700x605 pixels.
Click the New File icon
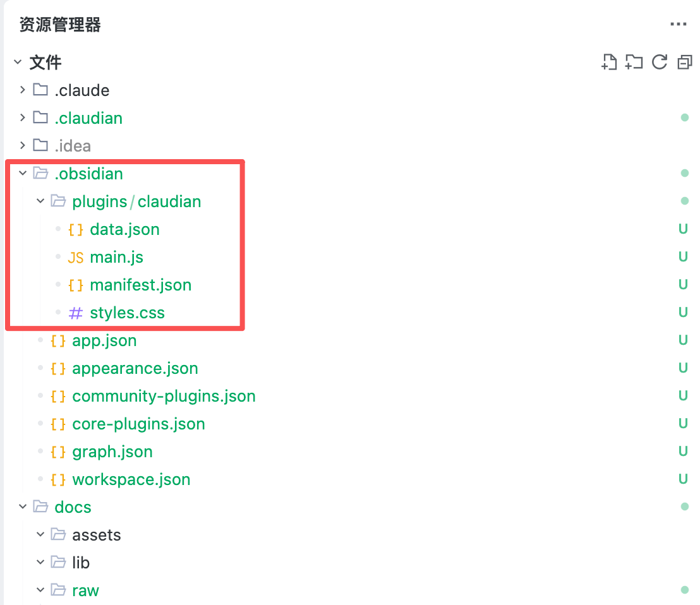[609, 62]
